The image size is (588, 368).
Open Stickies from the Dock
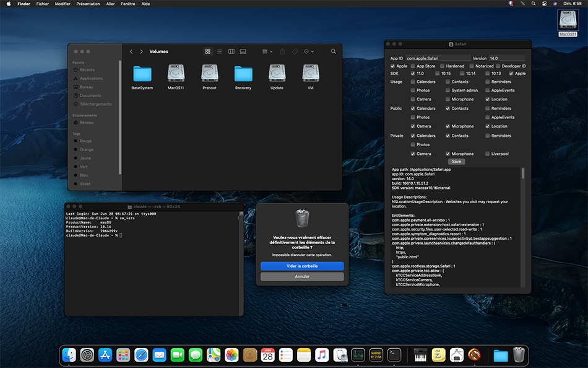438,355
